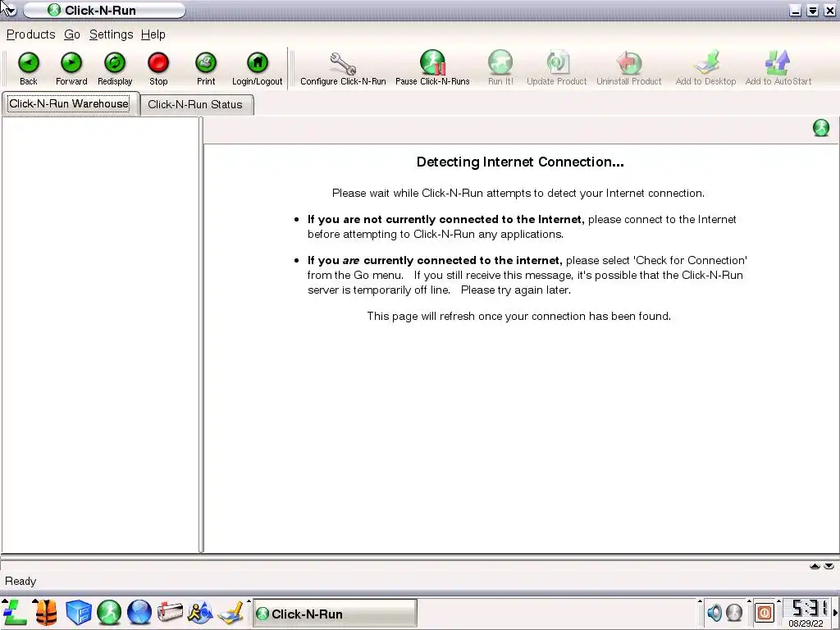Choose the Uninstall Product icon

click(x=629, y=69)
